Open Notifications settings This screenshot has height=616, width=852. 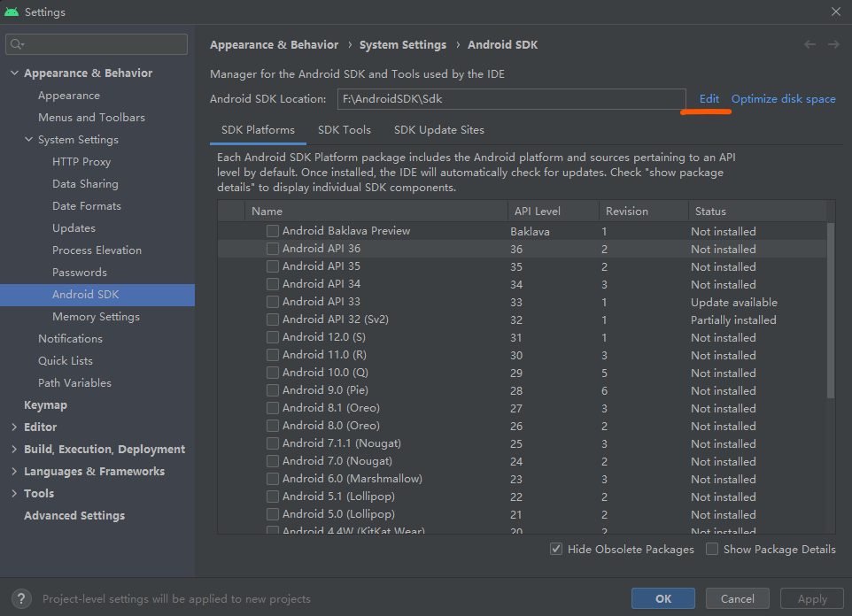pyautogui.click(x=70, y=339)
